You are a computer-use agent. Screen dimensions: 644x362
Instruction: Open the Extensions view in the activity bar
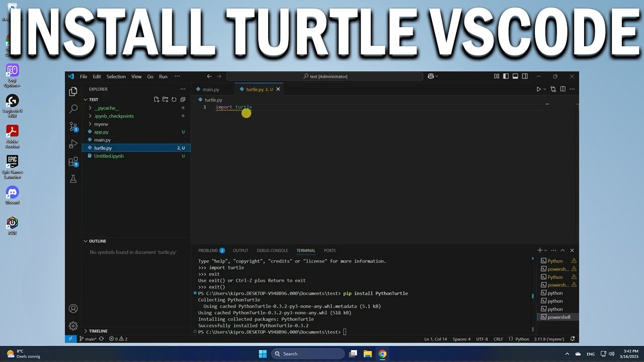click(73, 162)
